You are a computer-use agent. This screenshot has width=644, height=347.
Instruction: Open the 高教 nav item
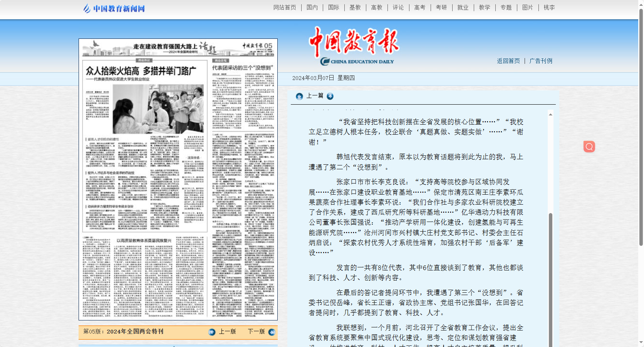click(377, 7)
